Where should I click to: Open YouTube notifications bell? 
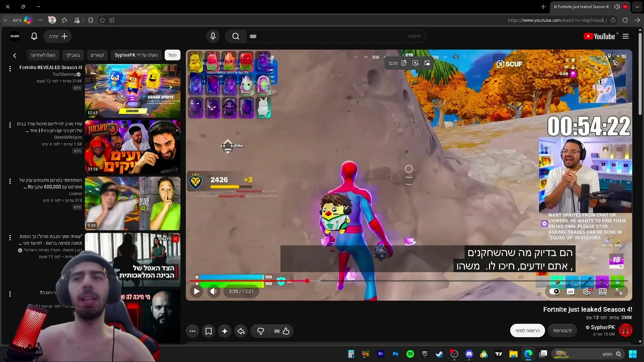click(34, 36)
